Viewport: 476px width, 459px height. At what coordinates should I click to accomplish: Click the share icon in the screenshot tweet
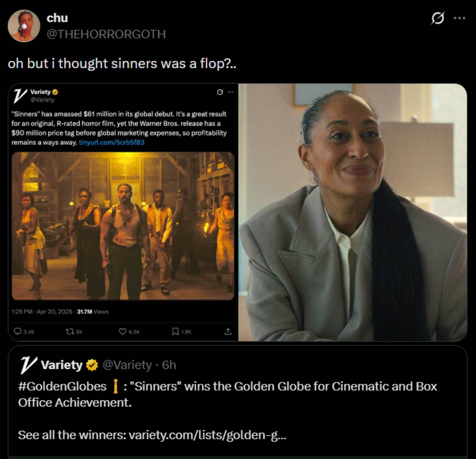tap(228, 331)
